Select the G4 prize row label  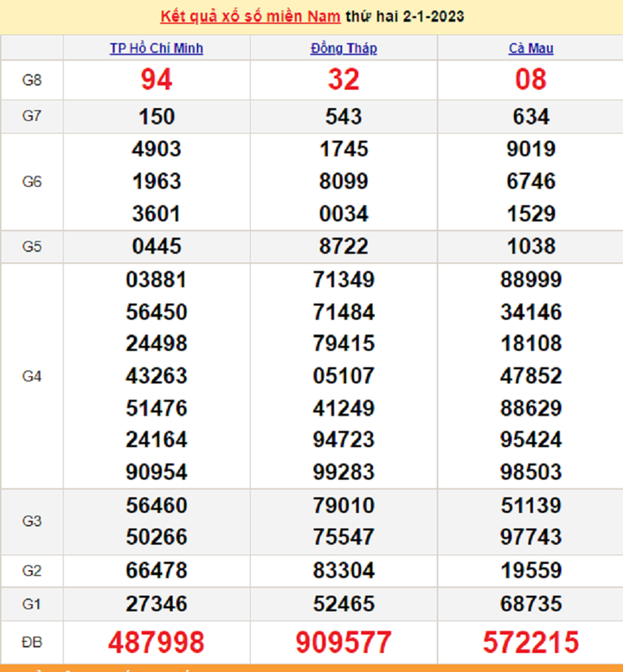(x=32, y=376)
